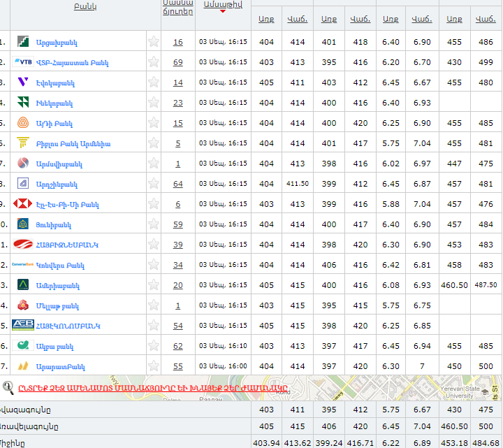Click the Յունիբանկ blue logo icon
Screen dimensions: 503x448
click(x=23, y=224)
